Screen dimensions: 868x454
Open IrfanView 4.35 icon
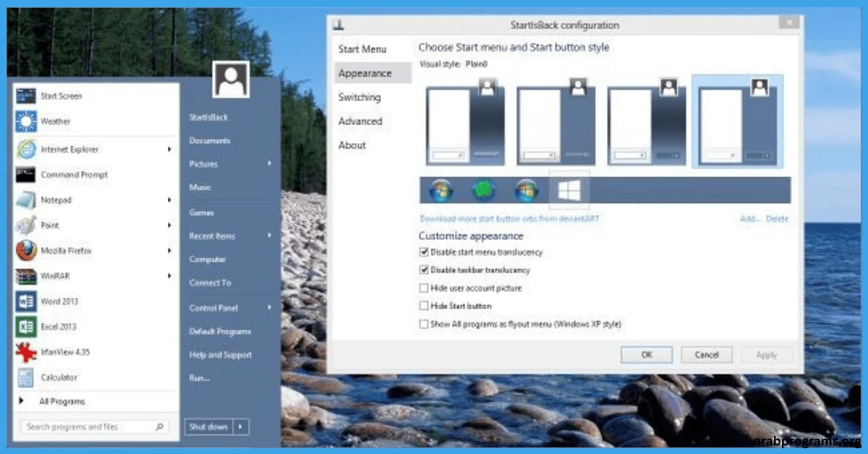25,351
